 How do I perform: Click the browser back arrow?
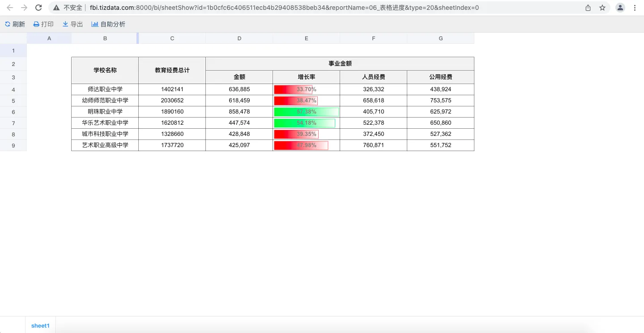(x=10, y=8)
